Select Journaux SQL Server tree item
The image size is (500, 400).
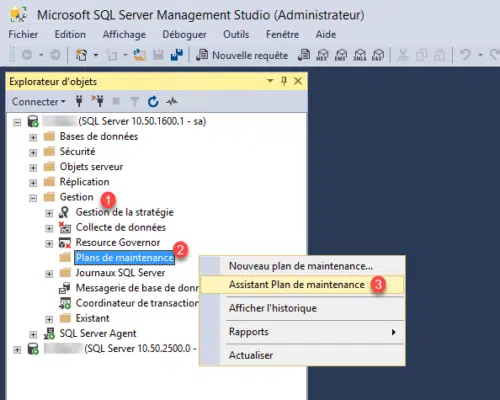tap(120, 273)
